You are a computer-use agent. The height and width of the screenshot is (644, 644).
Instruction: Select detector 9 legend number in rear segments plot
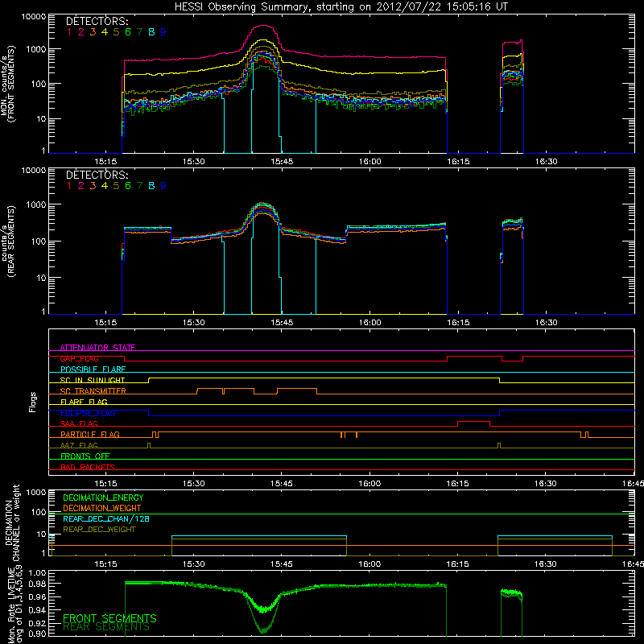(x=163, y=186)
